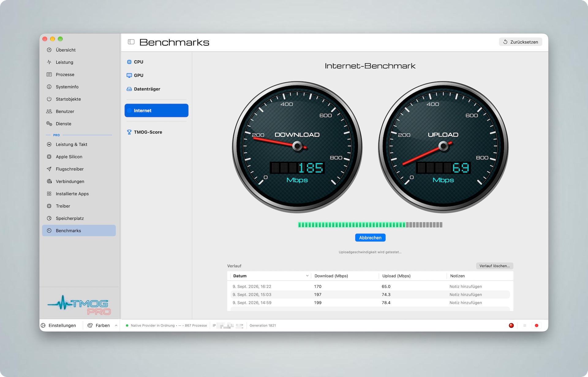This screenshot has width=588, height=377.
Task: Show Startobjekte section
Action: (x=79, y=99)
